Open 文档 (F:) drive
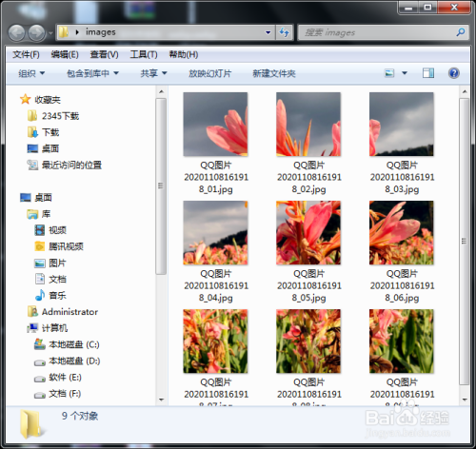Viewport: 476px width, 449px height. pos(57,394)
